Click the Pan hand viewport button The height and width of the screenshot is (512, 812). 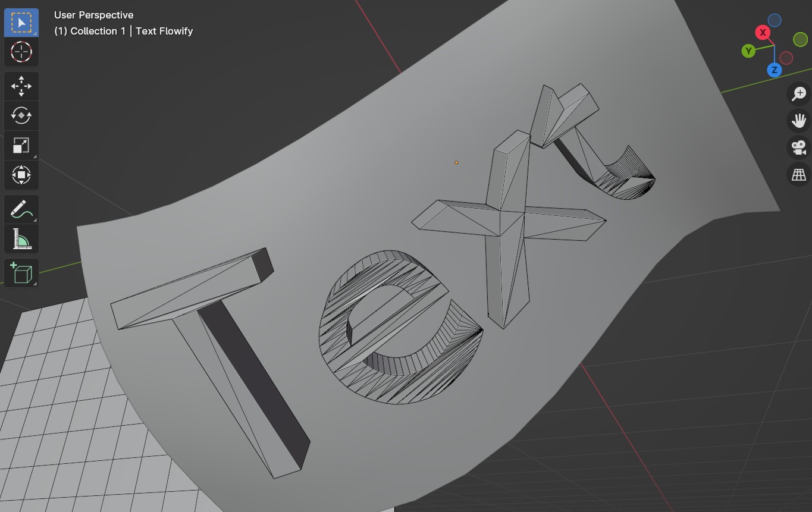point(798,121)
